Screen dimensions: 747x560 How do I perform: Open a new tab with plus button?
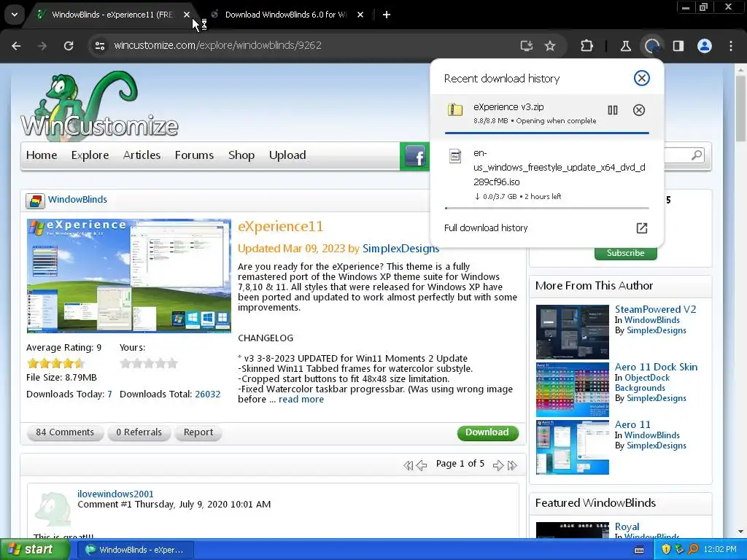(x=387, y=15)
